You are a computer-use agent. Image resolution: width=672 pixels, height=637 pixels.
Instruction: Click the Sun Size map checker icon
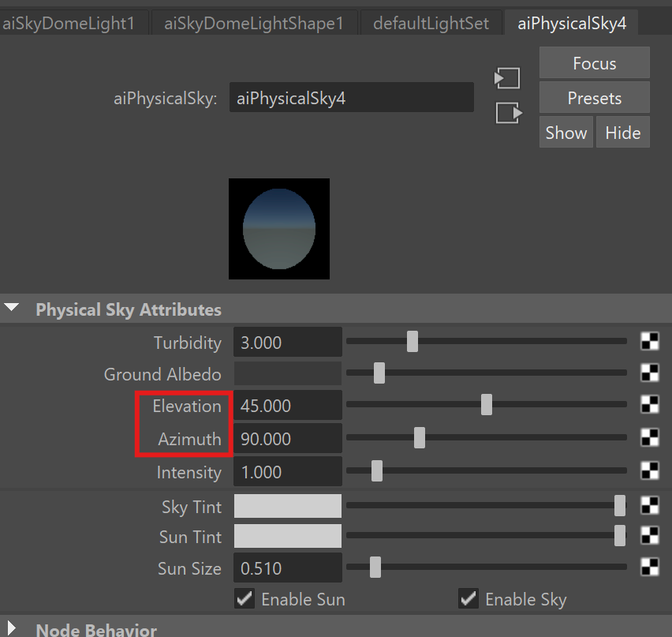(x=649, y=568)
